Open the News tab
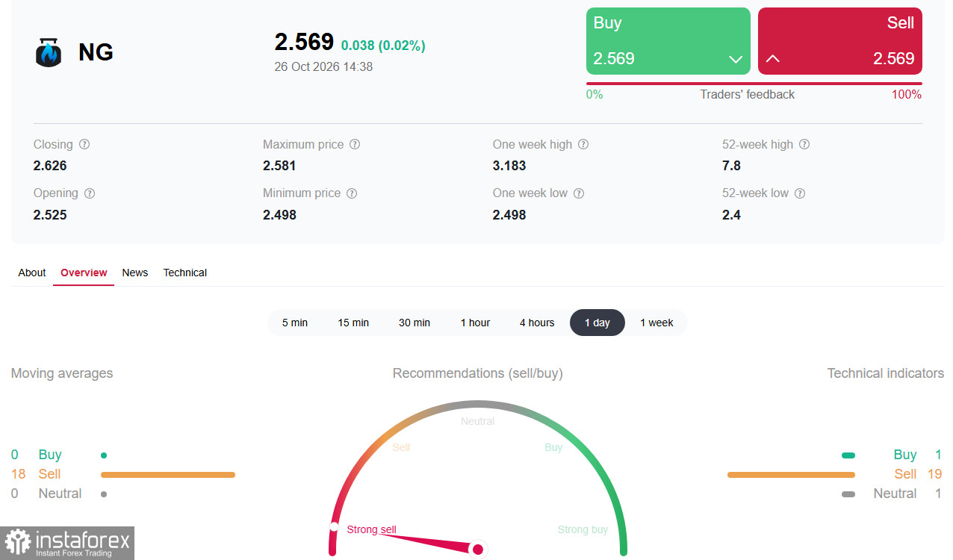The image size is (953, 560). (x=135, y=273)
